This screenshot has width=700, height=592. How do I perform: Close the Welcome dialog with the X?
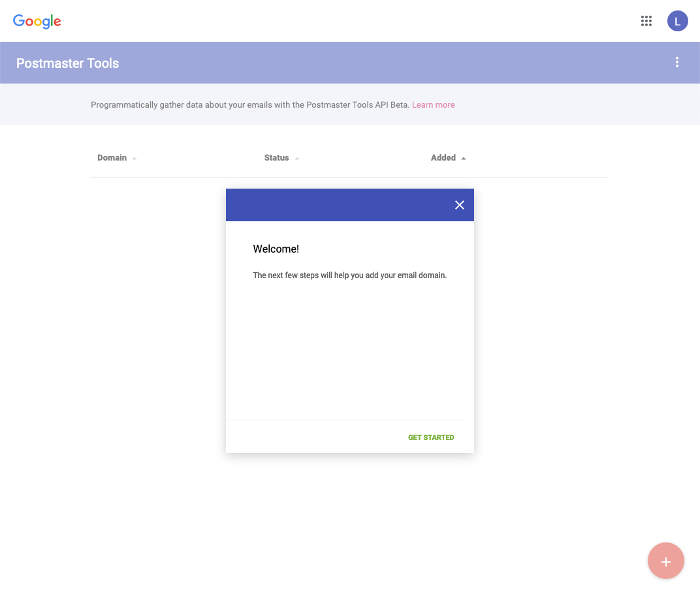[x=460, y=205]
